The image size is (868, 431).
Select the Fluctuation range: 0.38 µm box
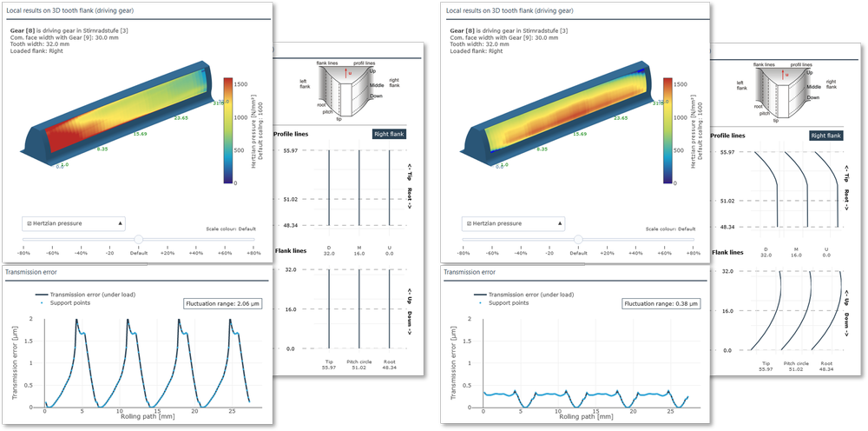661,303
